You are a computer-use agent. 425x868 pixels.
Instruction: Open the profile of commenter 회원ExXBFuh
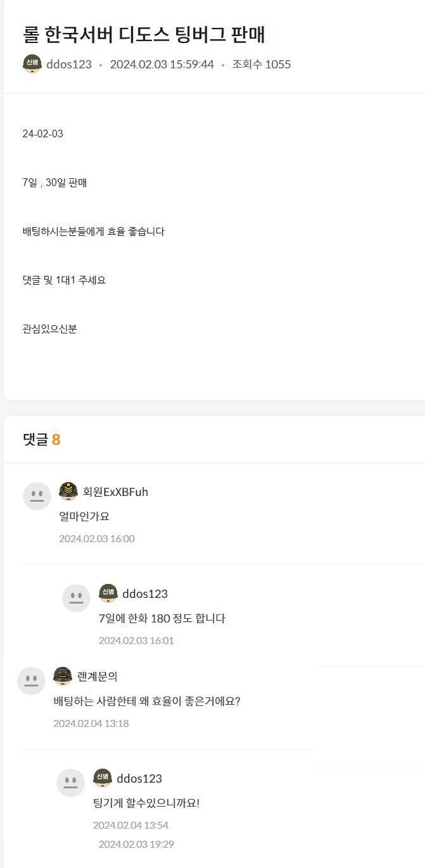click(115, 492)
